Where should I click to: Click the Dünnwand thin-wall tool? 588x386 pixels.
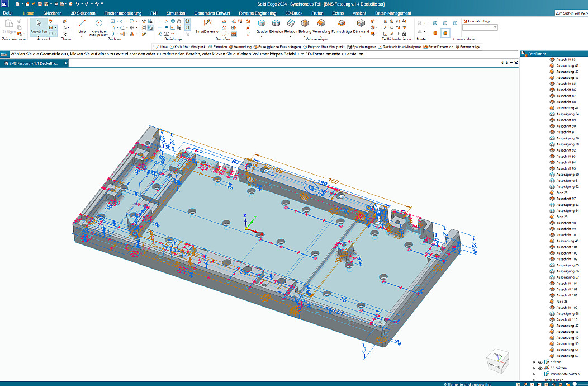point(361,25)
